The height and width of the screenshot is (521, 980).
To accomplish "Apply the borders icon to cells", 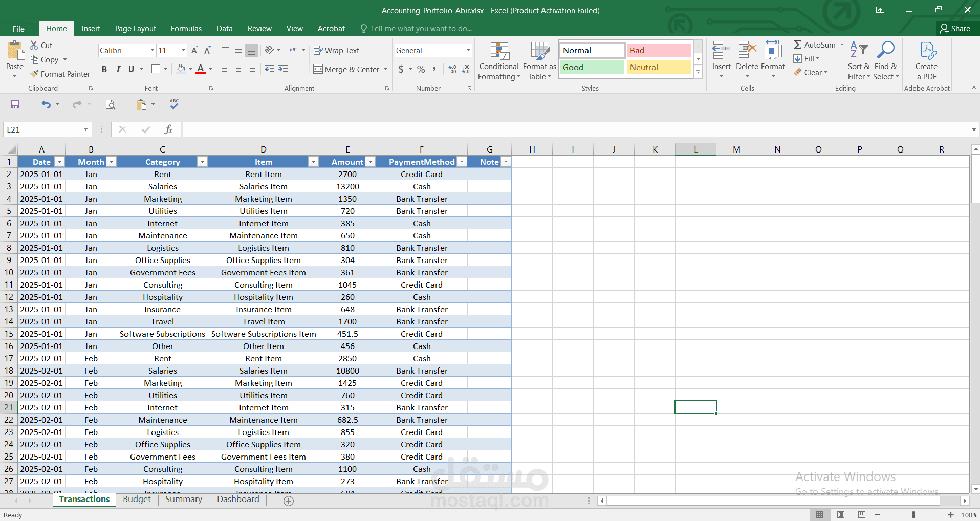I will click(156, 69).
